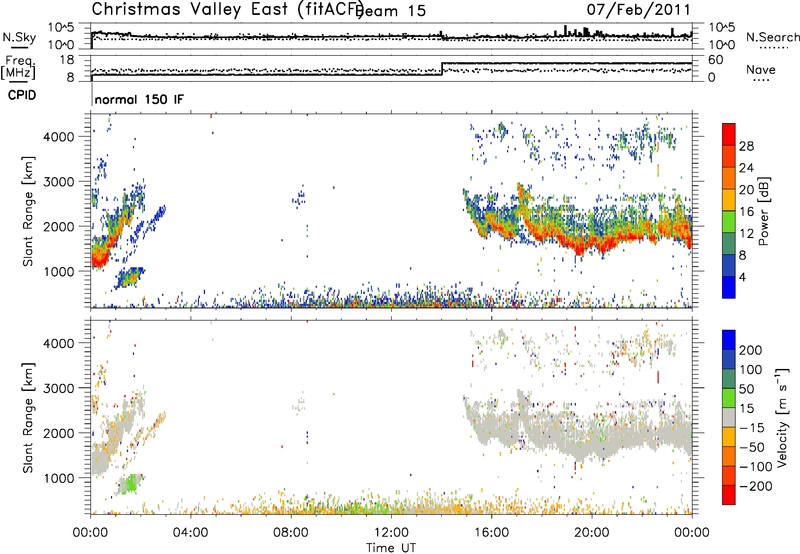This screenshot has width=800, height=554.
Task: Click the '60' tick on the Nave axis
Action: [716, 60]
